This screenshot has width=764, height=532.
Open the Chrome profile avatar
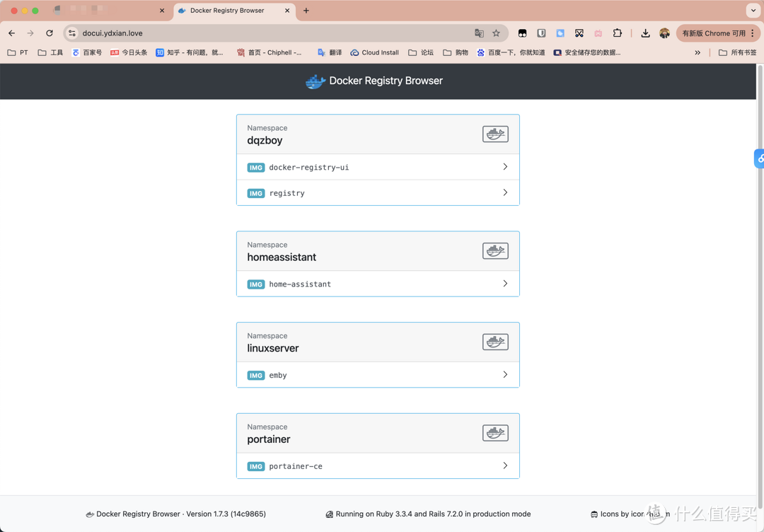664,33
